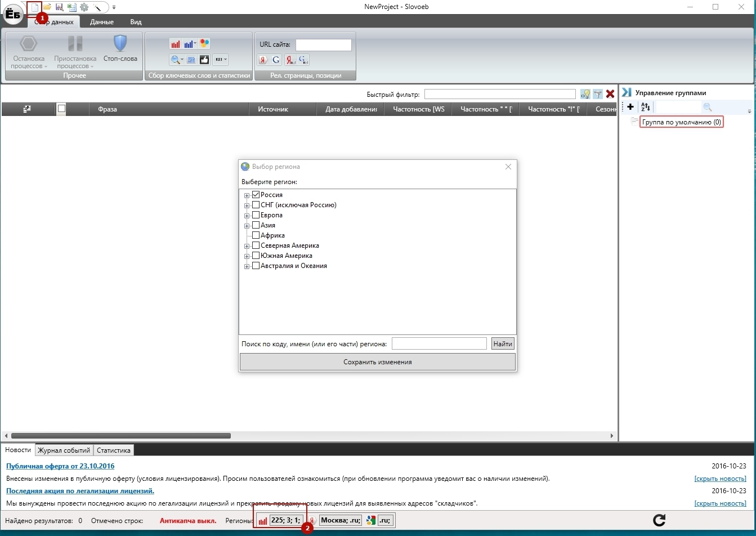Screen dimensions: 756x536
Task: Collapse groups panel with the arrow icon
Action: [626, 92]
